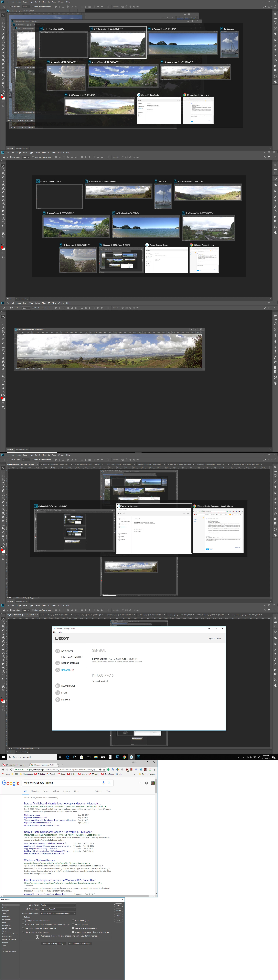This screenshot has width=278, height=980.
Task: Click the OK button in Preferences dialog
Action: tap(119, 905)
